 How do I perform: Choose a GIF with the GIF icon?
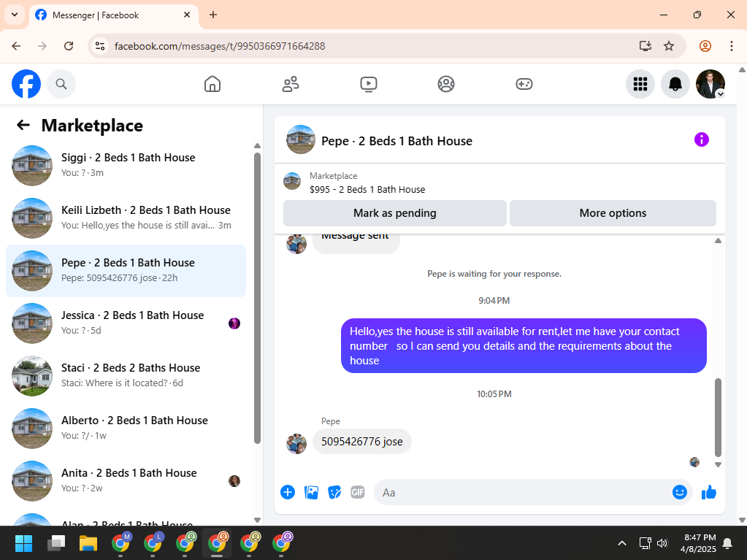[x=358, y=492]
